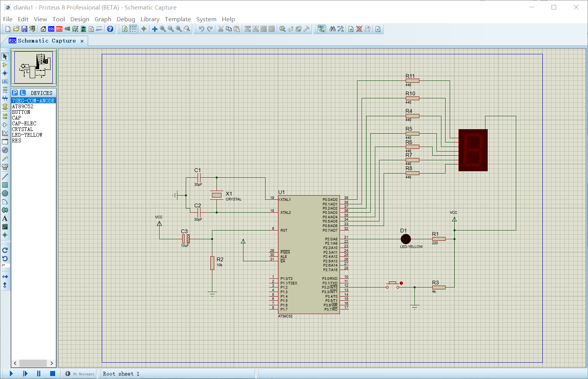The height and width of the screenshot is (379, 588).
Task: Open the ARES PCB layout icon
Action: 59,29
